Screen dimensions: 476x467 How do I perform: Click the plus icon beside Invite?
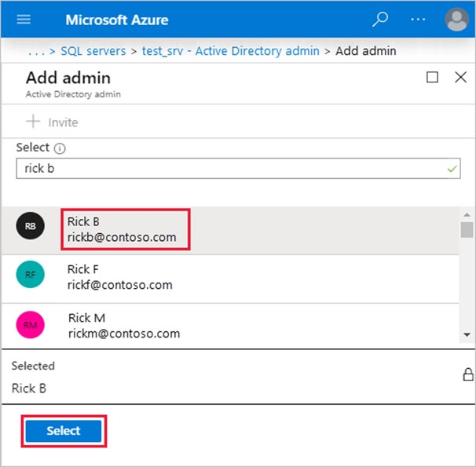click(x=33, y=122)
